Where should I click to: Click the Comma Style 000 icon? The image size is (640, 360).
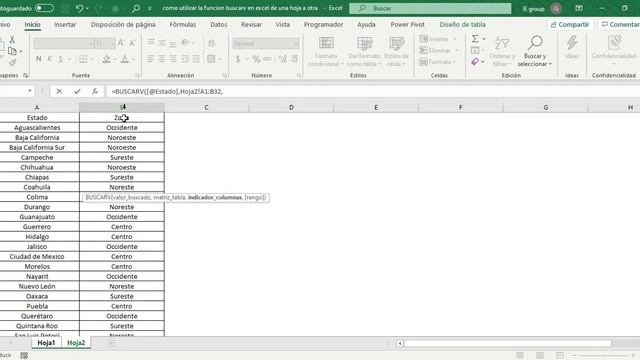coord(267,59)
